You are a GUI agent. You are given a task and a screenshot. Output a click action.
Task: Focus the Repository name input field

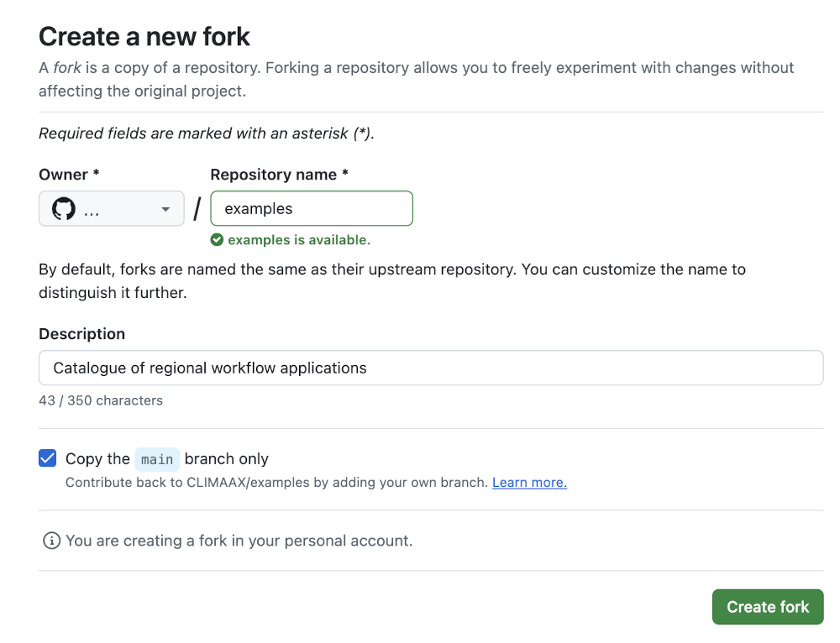[312, 209]
